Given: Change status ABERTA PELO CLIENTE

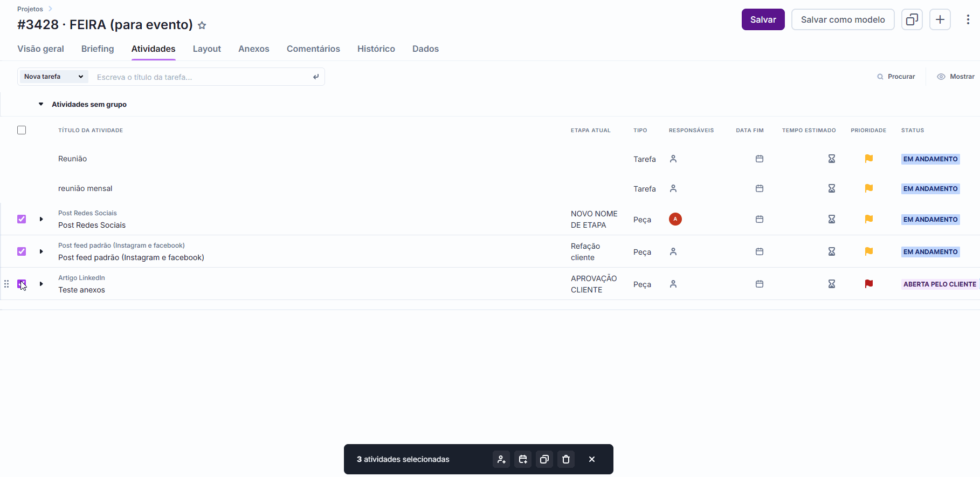Looking at the screenshot, I should tap(940, 284).
